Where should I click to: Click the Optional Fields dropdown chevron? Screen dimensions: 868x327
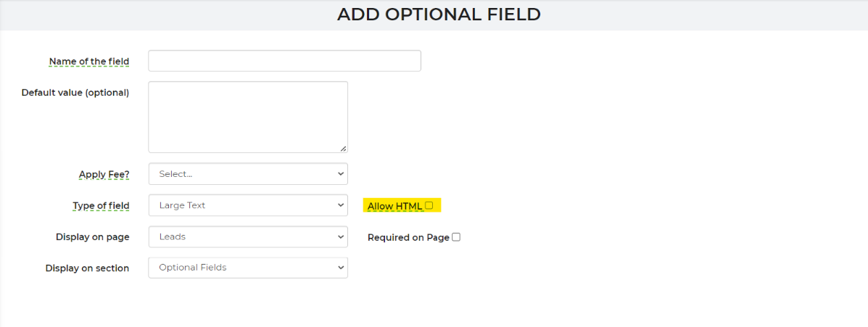340,268
